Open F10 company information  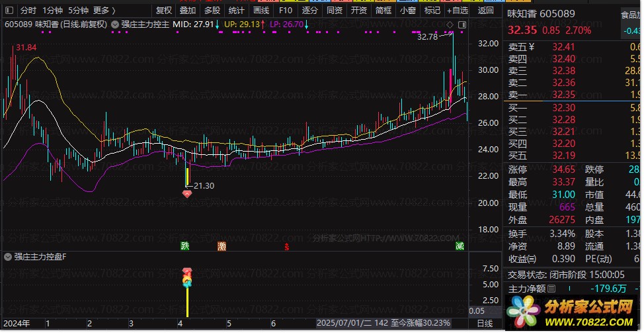pos(286,11)
